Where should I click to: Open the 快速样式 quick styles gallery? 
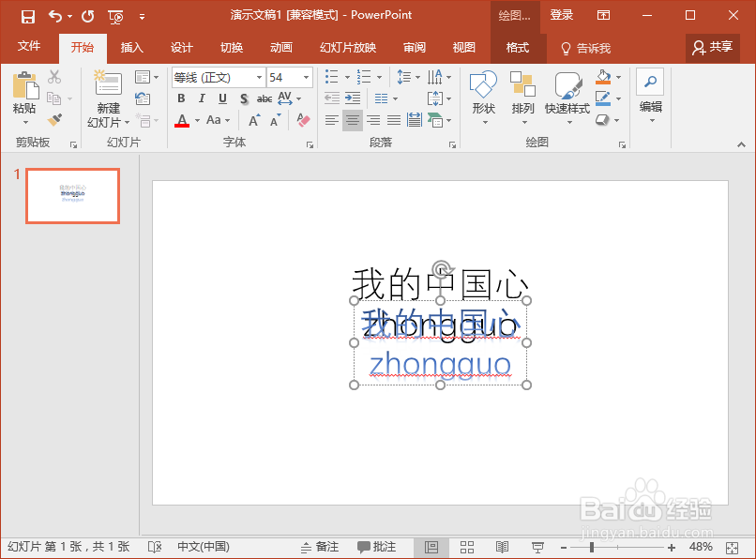click(x=567, y=97)
